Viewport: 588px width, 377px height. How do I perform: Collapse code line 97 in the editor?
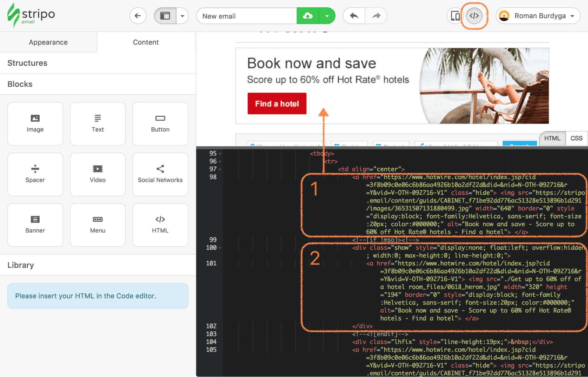[x=220, y=169]
